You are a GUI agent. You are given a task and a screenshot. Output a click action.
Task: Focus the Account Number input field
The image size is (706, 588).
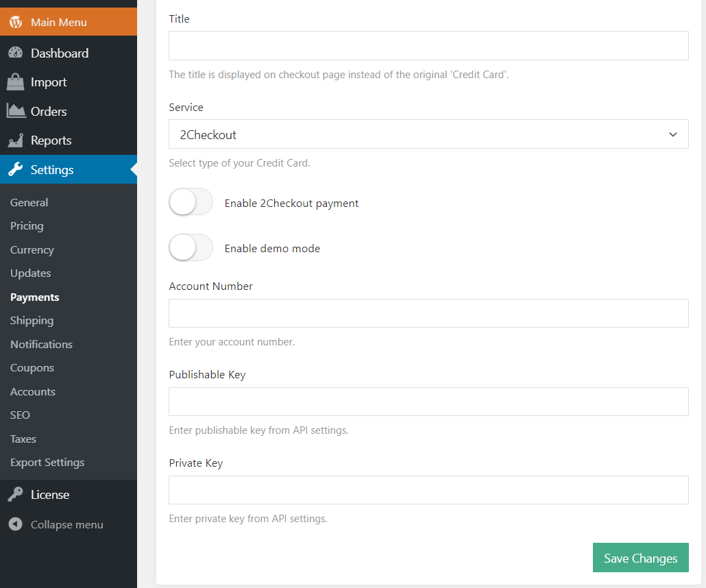[428, 313]
